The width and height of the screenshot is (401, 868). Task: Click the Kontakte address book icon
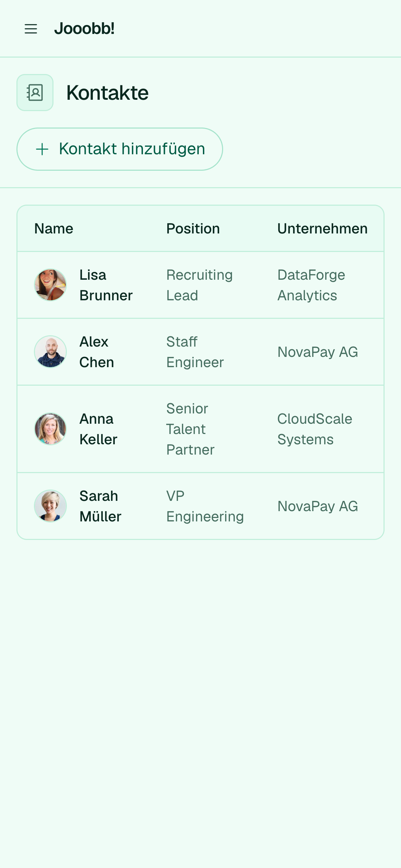[x=35, y=93]
